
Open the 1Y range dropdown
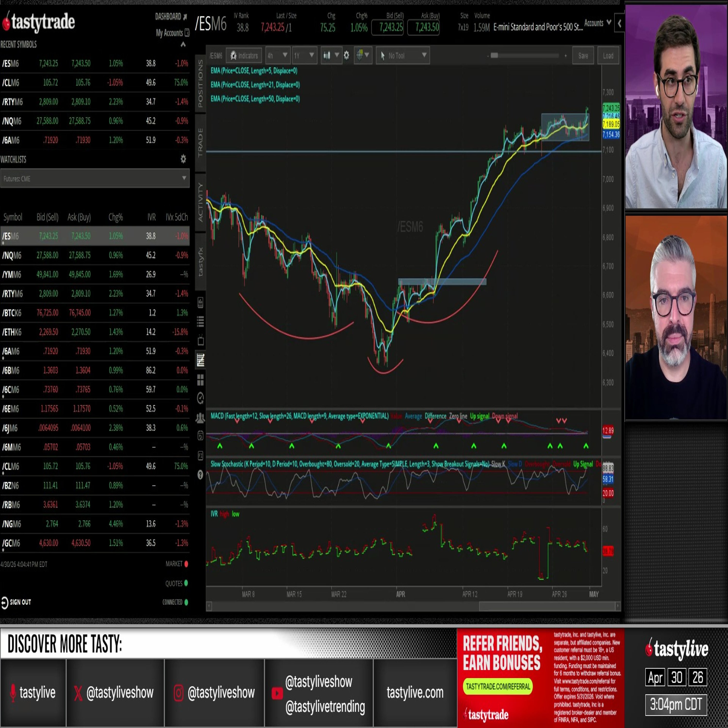pos(305,56)
